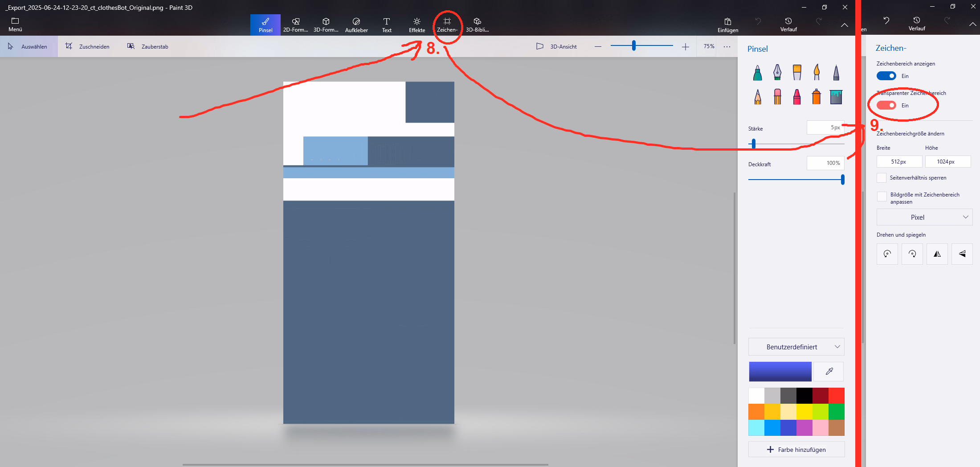Click the eyedropper color picker
This screenshot has width=980, height=467.
point(829,371)
